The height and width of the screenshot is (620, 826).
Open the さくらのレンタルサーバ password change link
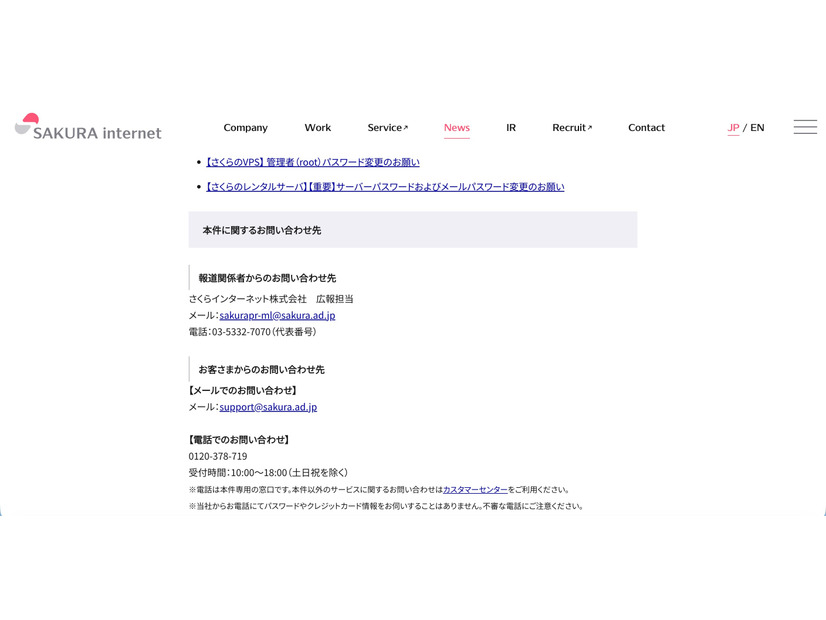[385, 187]
